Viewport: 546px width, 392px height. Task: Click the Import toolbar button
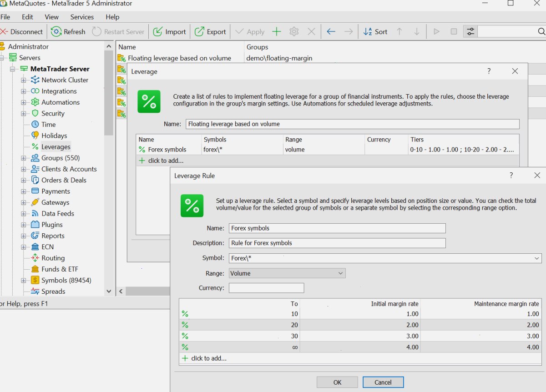click(169, 32)
